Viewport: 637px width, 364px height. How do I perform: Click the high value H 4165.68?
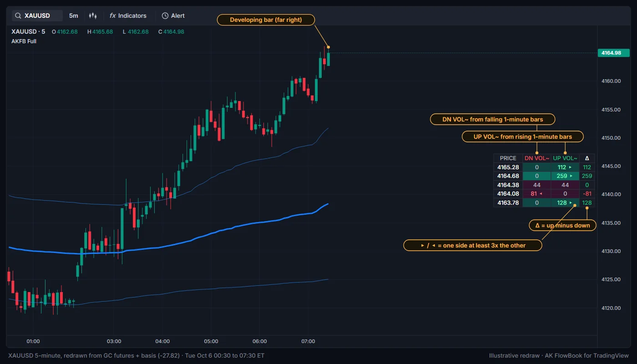[100, 32]
